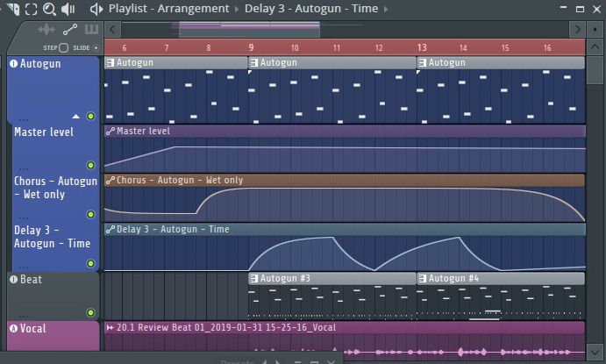Select the zoom magnifier tool
The width and height of the screenshot is (606, 364).
click(49, 9)
